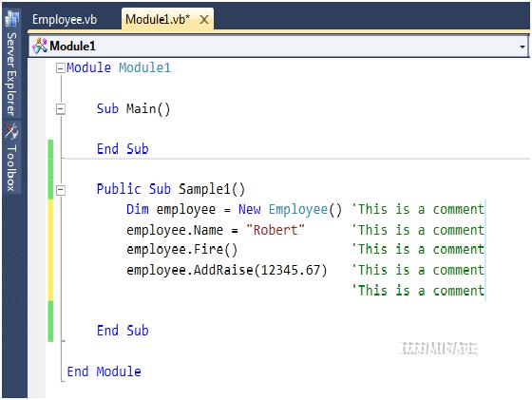This screenshot has width=532, height=400.
Task: Click the "Robert" string literal
Action: [275, 230]
